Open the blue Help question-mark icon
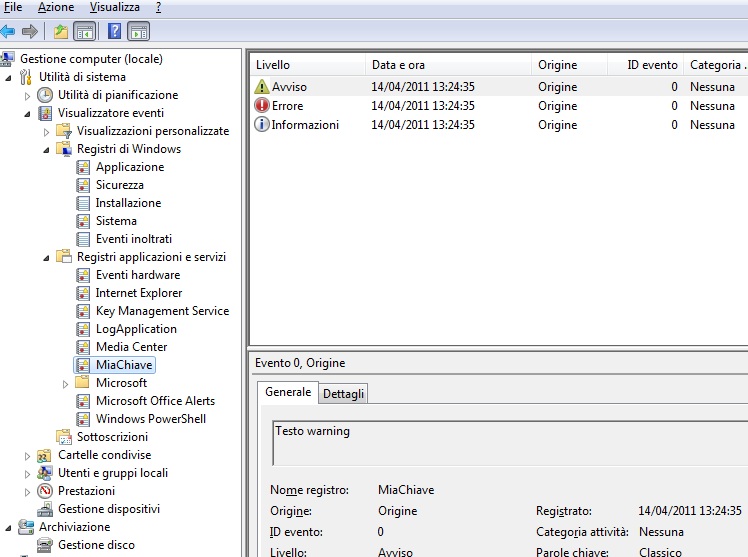This screenshot has height=557, width=748. click(x=114, y=31)
